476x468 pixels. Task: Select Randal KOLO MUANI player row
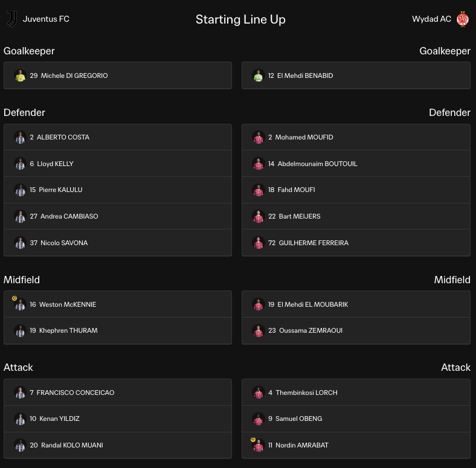[x=118, y=445]
